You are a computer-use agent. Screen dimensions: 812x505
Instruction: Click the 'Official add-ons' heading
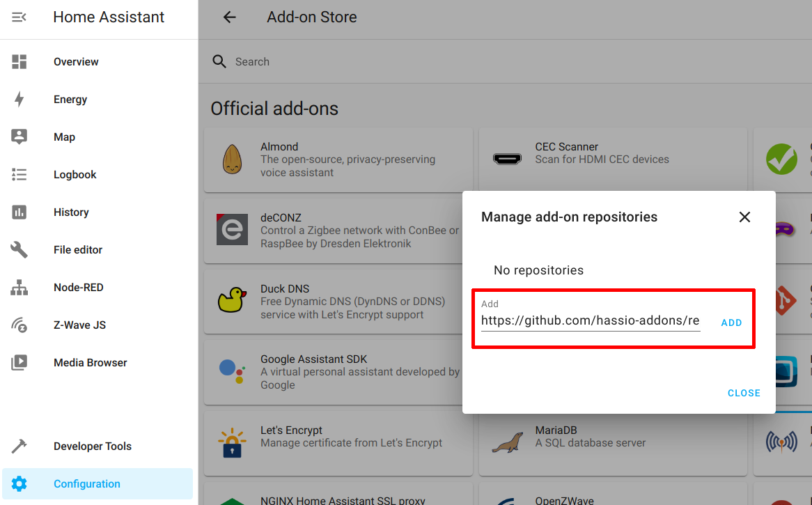[274, 109]
